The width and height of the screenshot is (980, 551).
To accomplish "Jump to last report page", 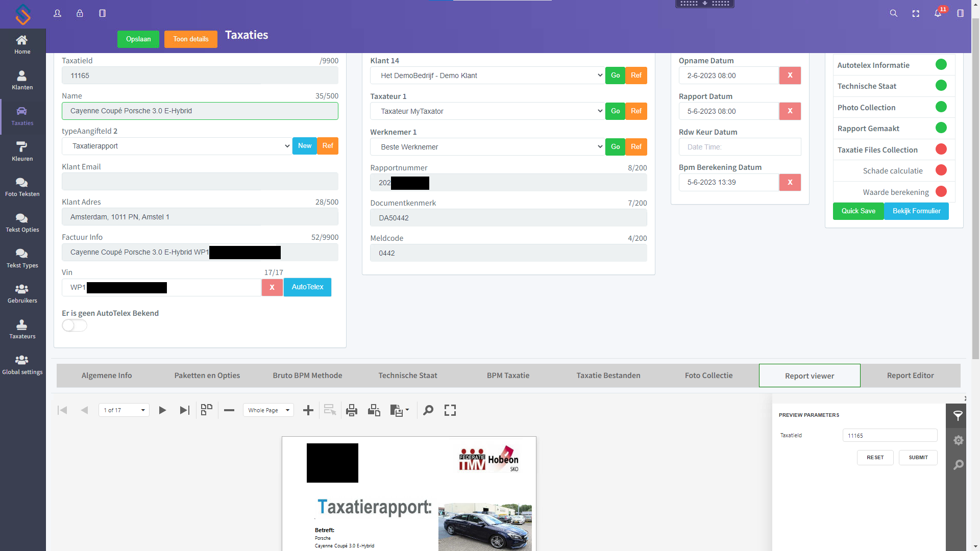I will [x=185, y=410].
